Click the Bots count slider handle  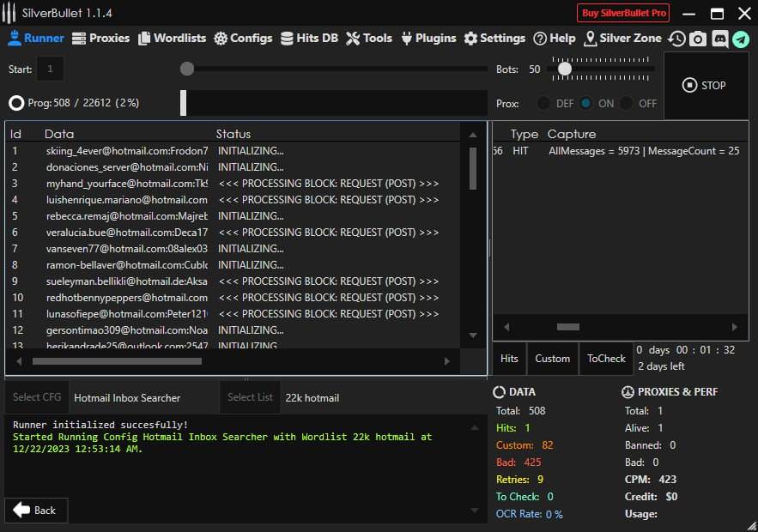[564, 69]
